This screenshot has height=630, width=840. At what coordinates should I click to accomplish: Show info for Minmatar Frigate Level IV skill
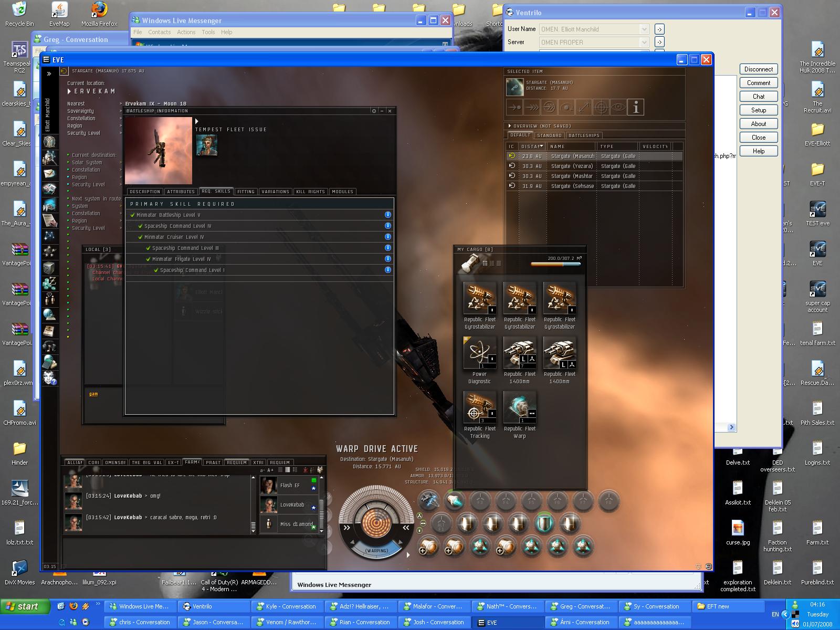(388, 259)
